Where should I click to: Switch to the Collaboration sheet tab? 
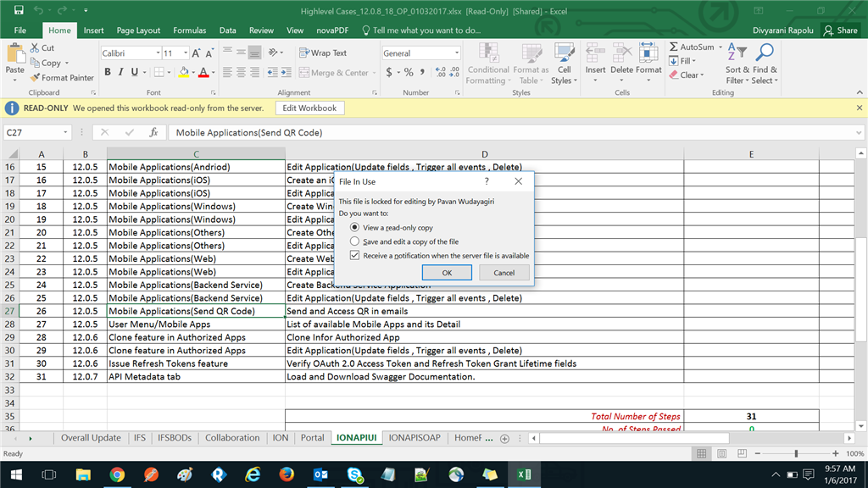232,438
